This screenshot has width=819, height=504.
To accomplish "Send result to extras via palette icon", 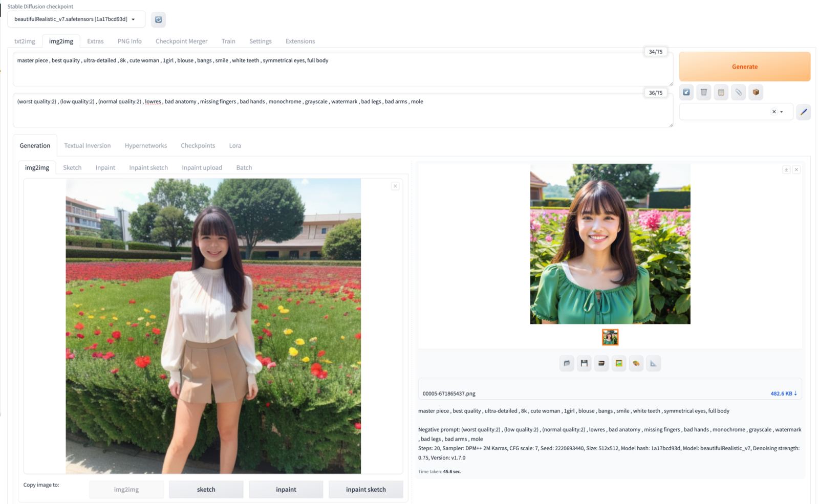I will (636, 363).
